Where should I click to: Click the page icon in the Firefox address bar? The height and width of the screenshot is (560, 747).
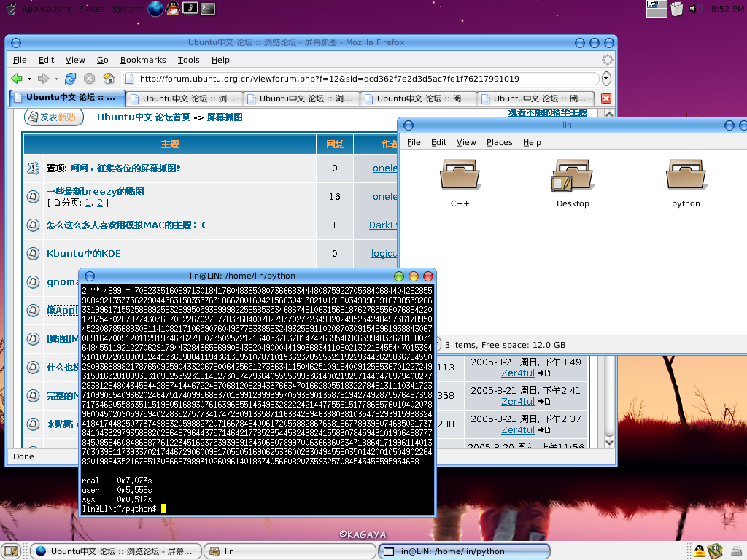pyautogui.click(x=130, y=79)
